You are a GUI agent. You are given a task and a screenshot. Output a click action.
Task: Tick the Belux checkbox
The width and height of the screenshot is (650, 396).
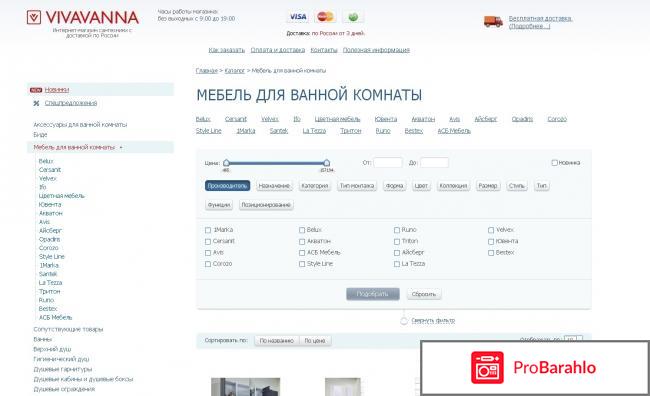(302, 230)
